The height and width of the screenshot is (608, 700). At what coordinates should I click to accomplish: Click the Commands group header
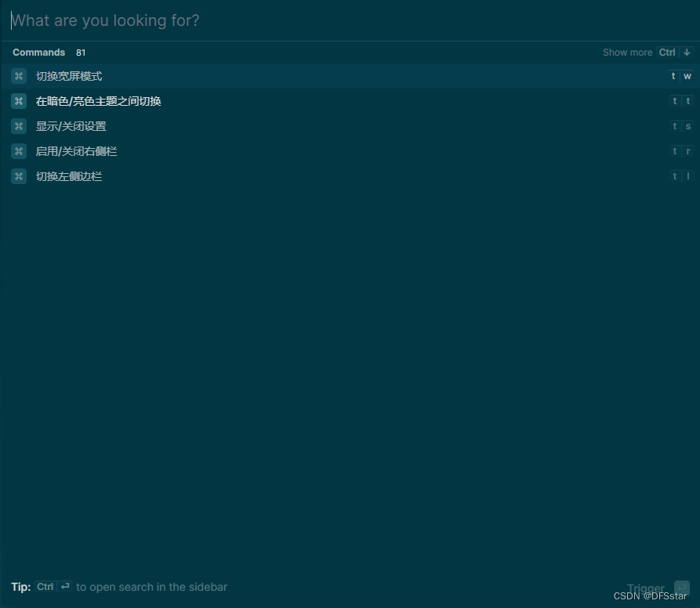point(39,52)
